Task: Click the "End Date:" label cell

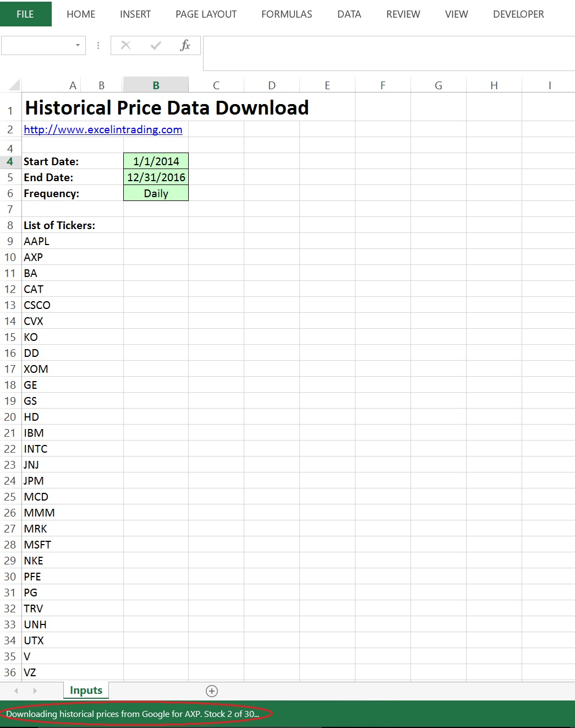Action: (x=73, y=177)
